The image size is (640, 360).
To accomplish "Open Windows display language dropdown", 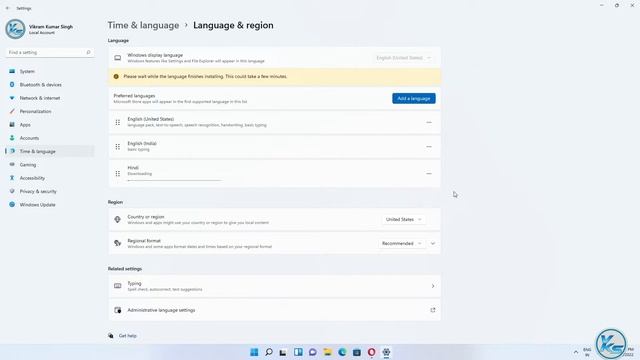I will point(403,58).
